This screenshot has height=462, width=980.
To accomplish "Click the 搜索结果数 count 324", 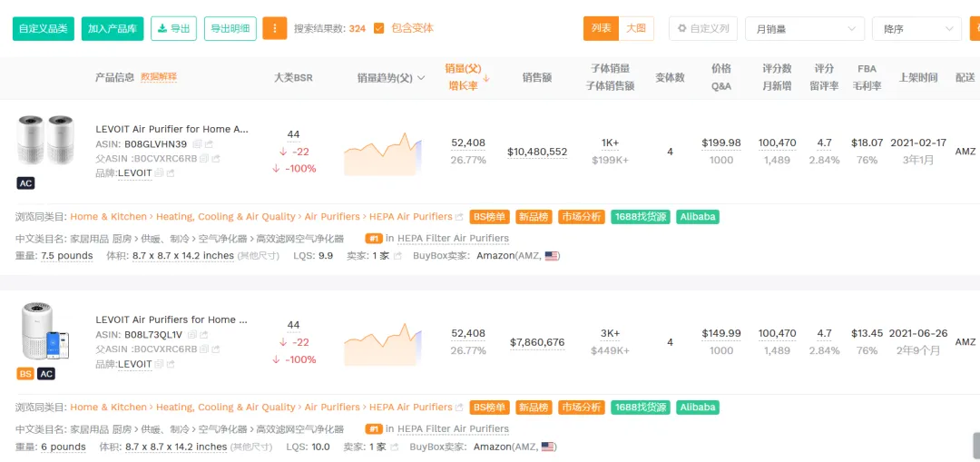I will tap(358, 29).
